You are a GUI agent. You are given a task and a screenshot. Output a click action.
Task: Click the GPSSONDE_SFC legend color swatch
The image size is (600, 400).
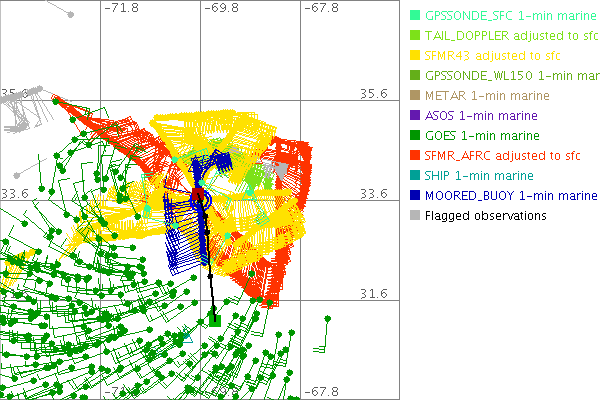(415, 16)
